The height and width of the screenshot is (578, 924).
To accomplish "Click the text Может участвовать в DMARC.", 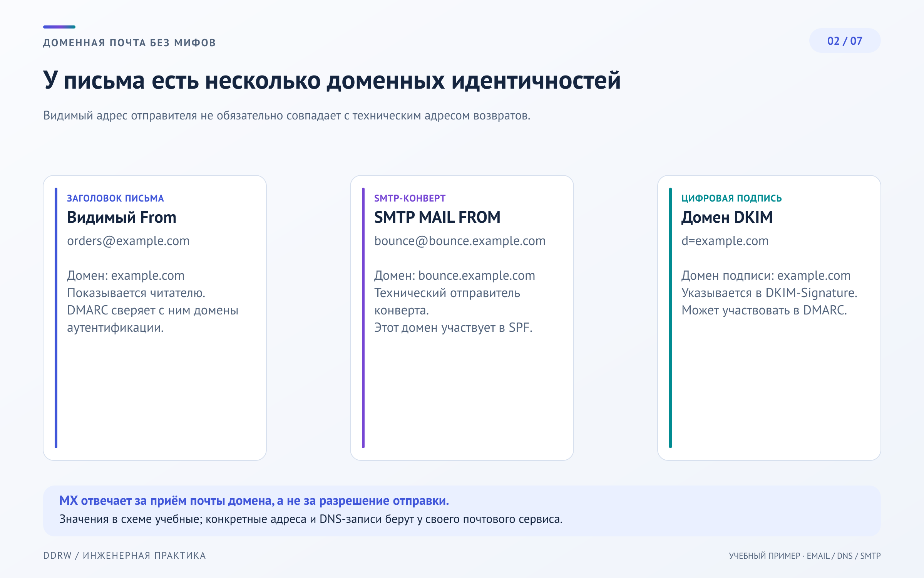I will coord(764,310).
